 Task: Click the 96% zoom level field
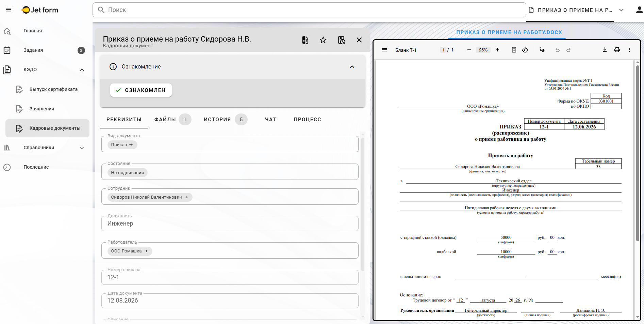[x=483, y=50]
